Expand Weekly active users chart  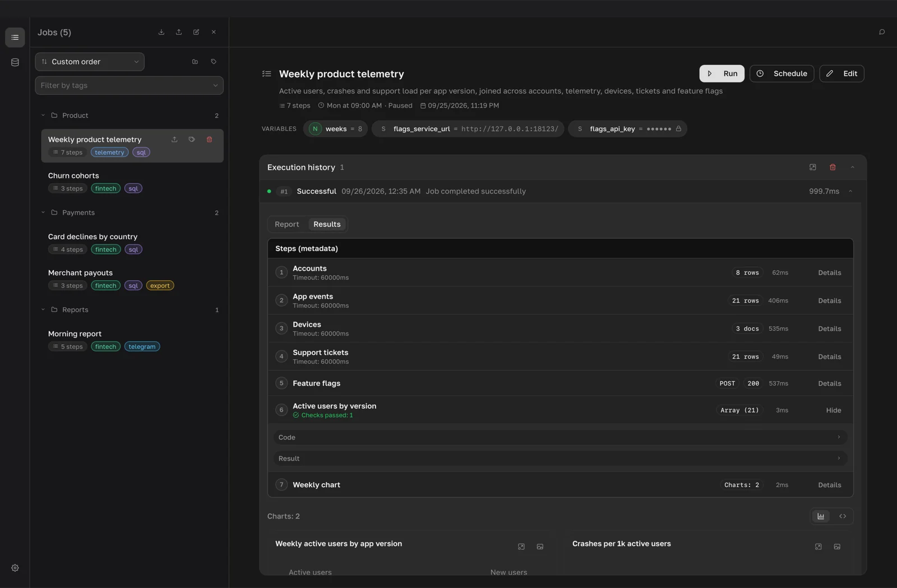click(521, 547)
